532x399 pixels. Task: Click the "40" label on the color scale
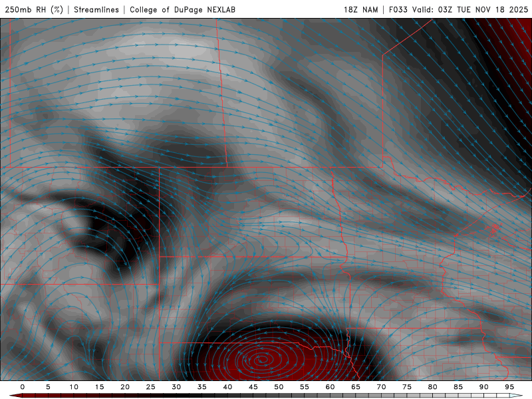pyautogui.click(x=227, y=387)
